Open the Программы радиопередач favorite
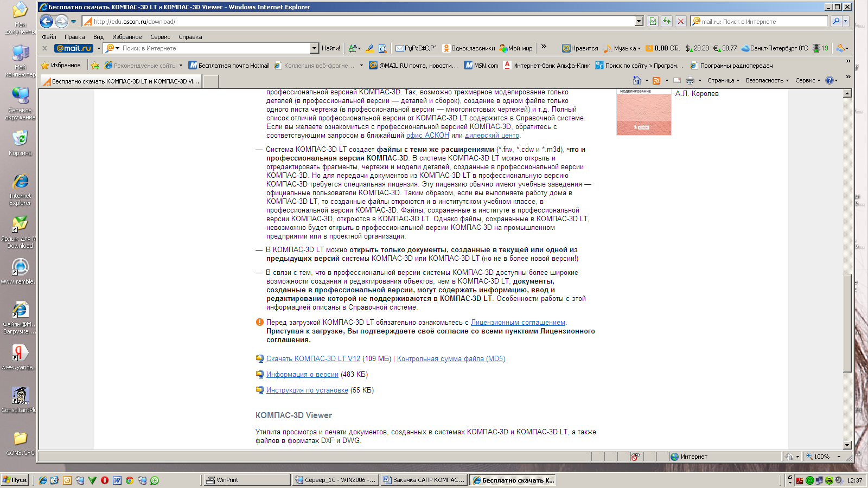The width and height of the screenshot is (868, 488). click(x=731, y=65)
